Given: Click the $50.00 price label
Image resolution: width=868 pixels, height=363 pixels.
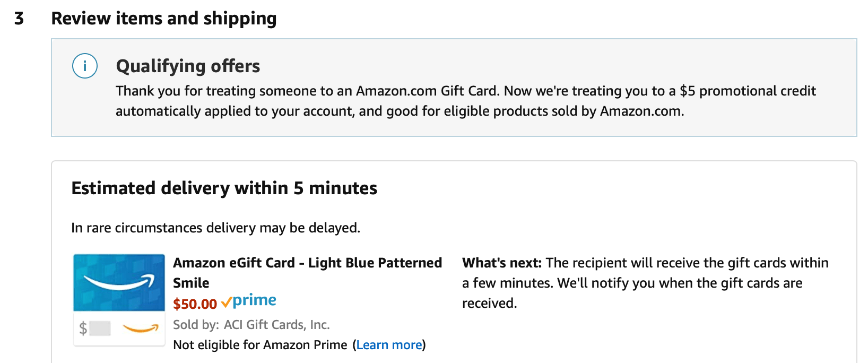Looking at the screenshot, I should click(x=195, y=304).
